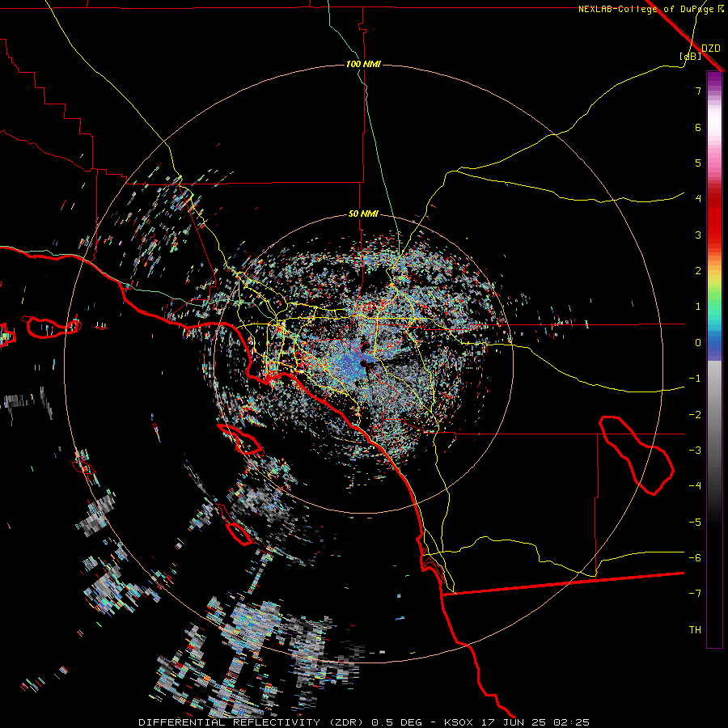Click the Differential Reflectivity (ZDR) caption text
The height and width of the screenshot is (728, 728).
click(252, 722)
